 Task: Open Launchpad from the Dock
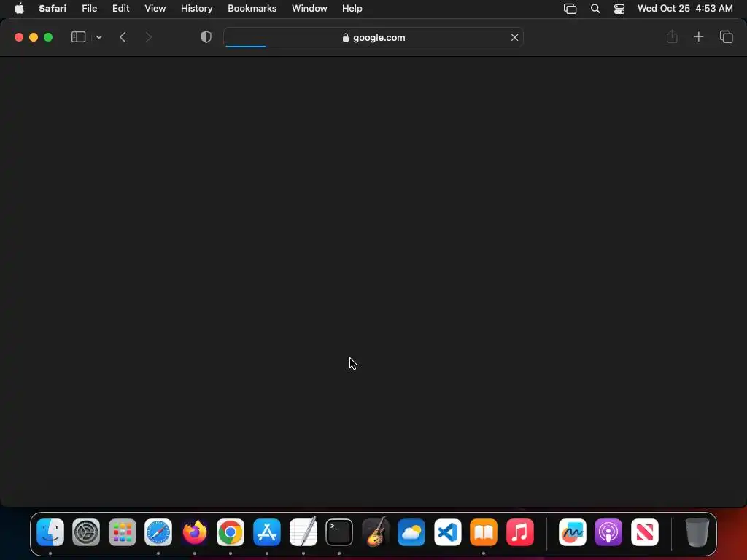[123, 532]
